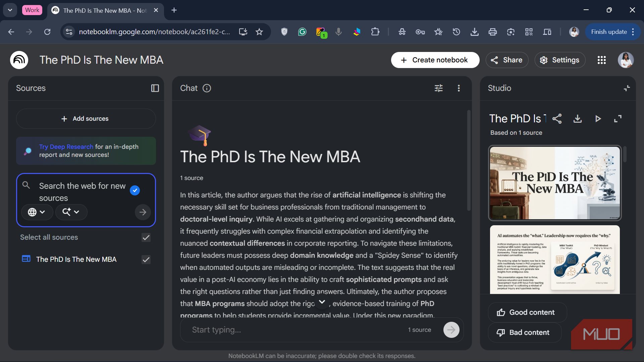644x362 pixels.
Task: Click Search the web for new sources field
Action: 83,192
